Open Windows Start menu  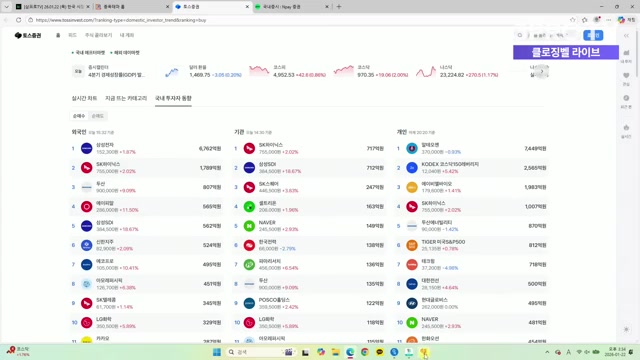tap(217, 352)
